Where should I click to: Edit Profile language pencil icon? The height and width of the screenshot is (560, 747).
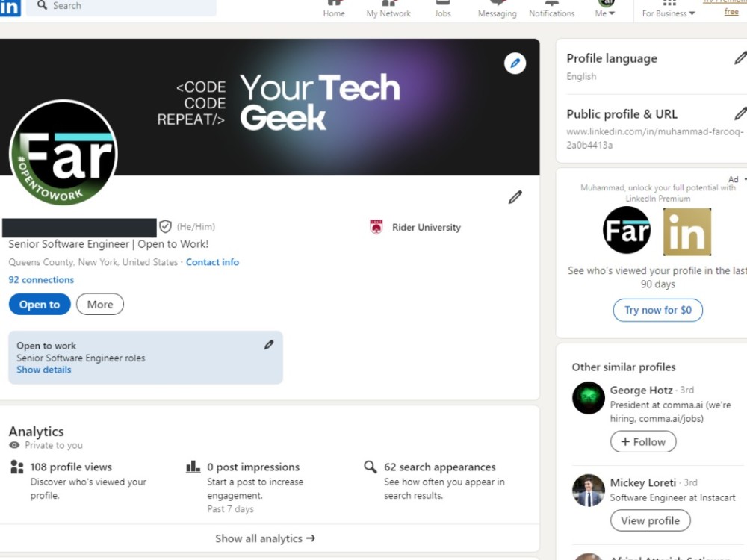click(x=740, y=58)
